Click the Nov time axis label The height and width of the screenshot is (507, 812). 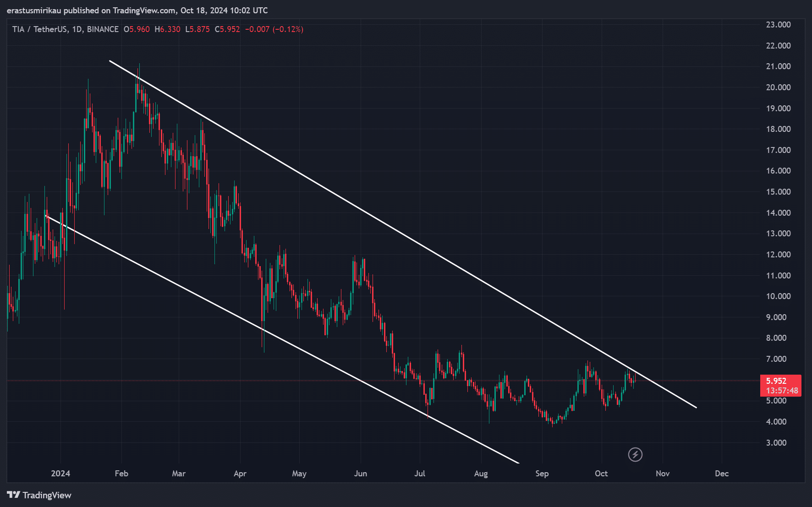coord(663,474)
